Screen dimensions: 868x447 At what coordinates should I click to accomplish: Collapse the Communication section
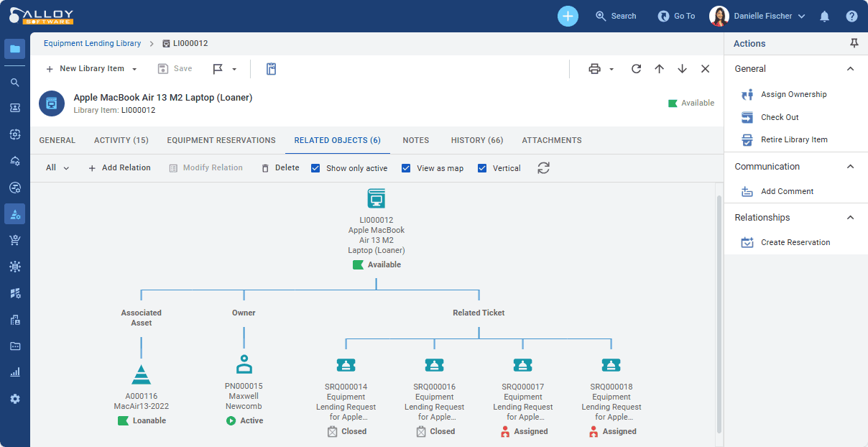[x=850, y=167]
